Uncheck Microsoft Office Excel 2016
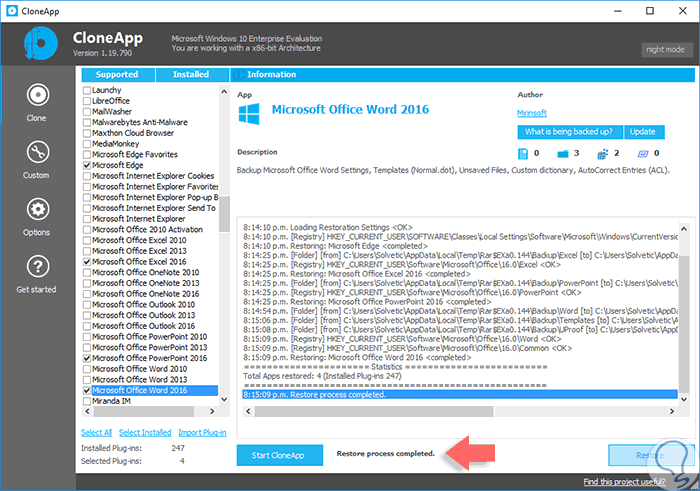Screen dimensions: 700x491 coord(87,262)
